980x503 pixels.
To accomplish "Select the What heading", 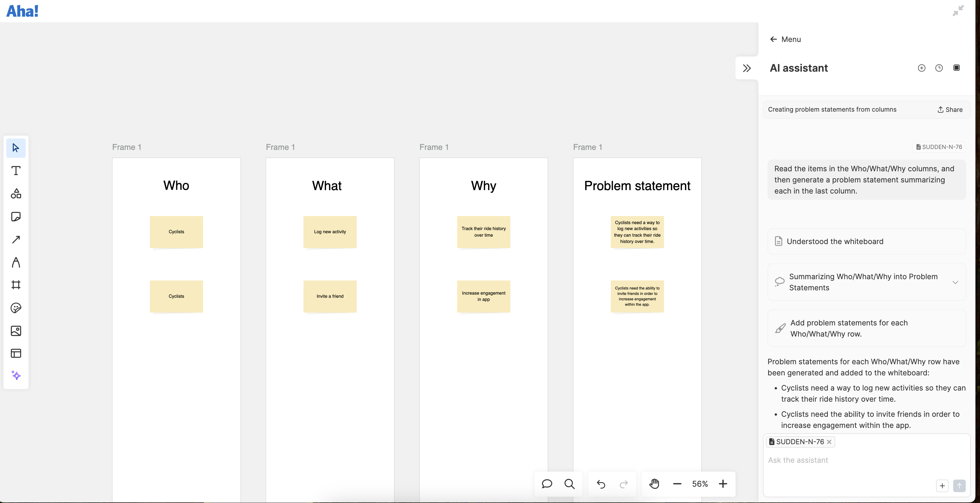I will click(x=327, y=186).
